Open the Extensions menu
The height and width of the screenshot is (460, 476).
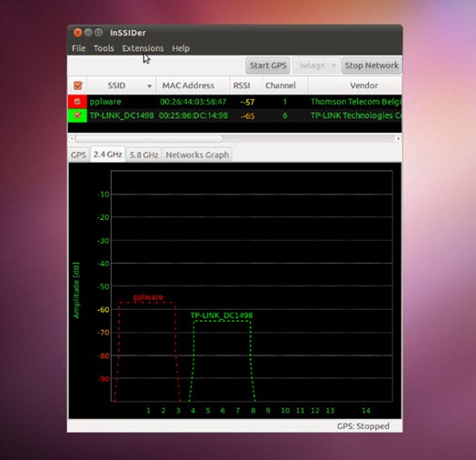click(143, 48)
